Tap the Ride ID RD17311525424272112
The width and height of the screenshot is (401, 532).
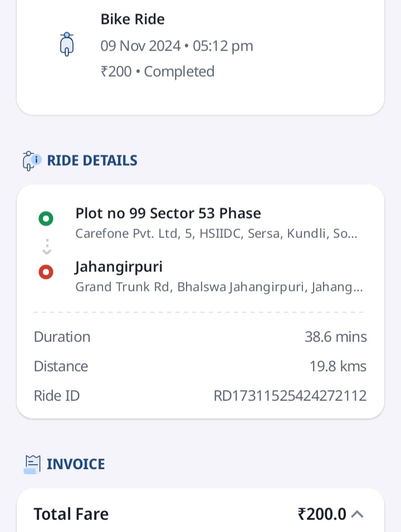(290, 396)
